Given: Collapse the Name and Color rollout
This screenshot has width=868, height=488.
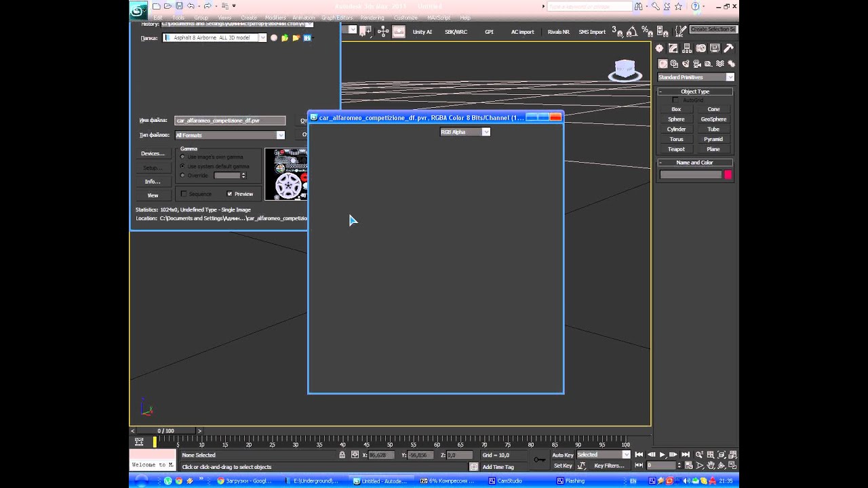Looking at the screenshot, I should tap(695, 163).
